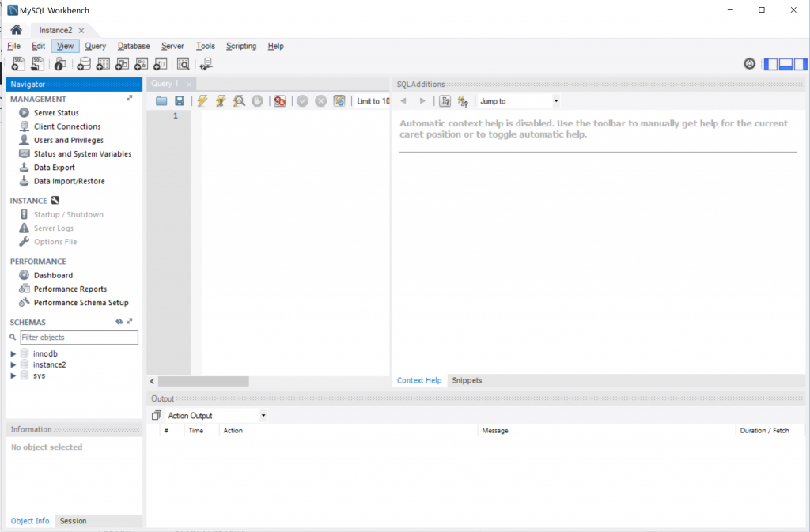
Task: Create a new SQL tab from main toolbar
Action: pyautogui.click(x=18, y=64)
